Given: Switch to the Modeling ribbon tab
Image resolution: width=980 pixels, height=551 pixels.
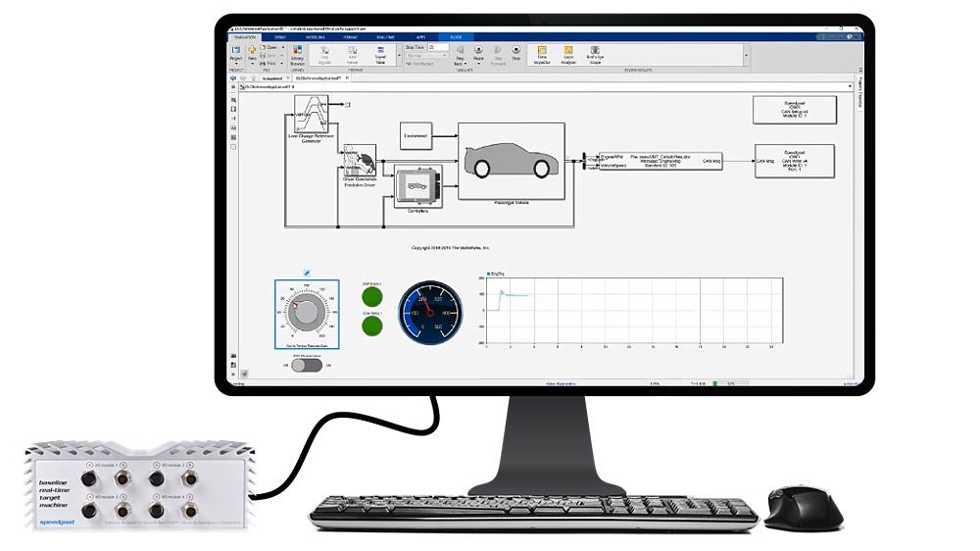Looking at the screenshot, I should (x=317, y=36).
